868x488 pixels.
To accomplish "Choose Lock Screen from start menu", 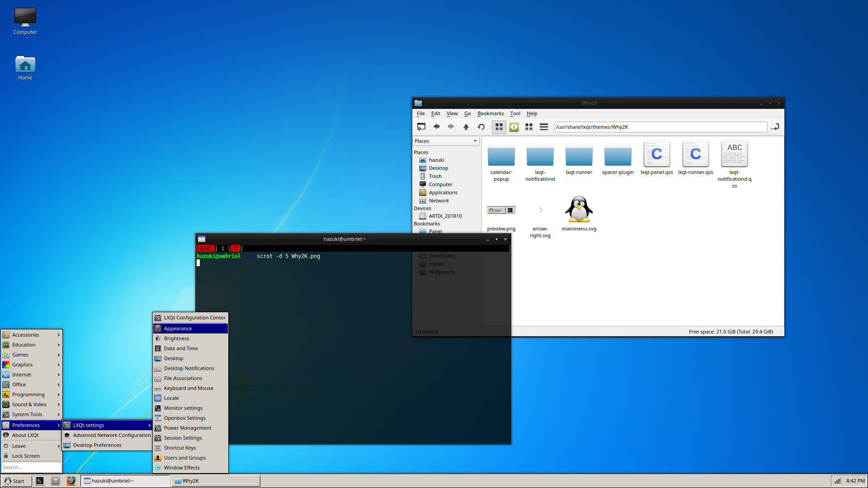I will click(x=31, y=456).
